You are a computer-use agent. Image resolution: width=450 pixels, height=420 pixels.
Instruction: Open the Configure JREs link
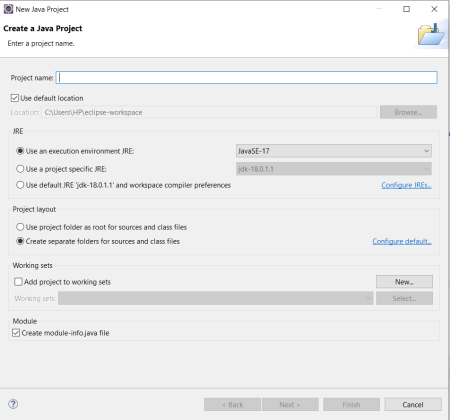click(406, 185)
